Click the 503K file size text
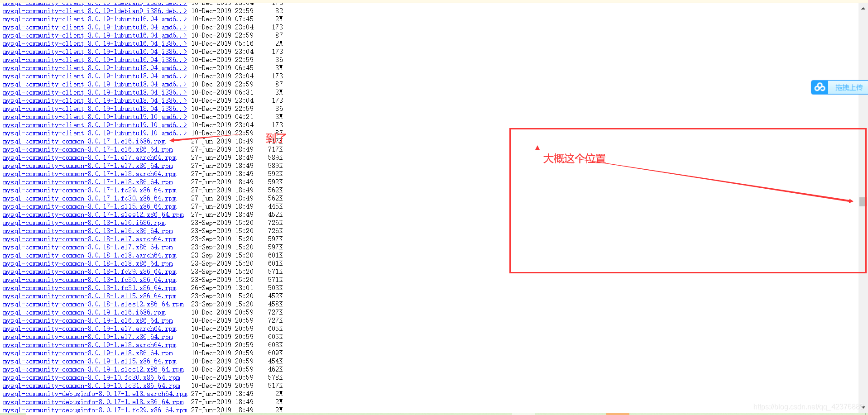The width and height of the screenshot is (868, 415). click(275, 288)
